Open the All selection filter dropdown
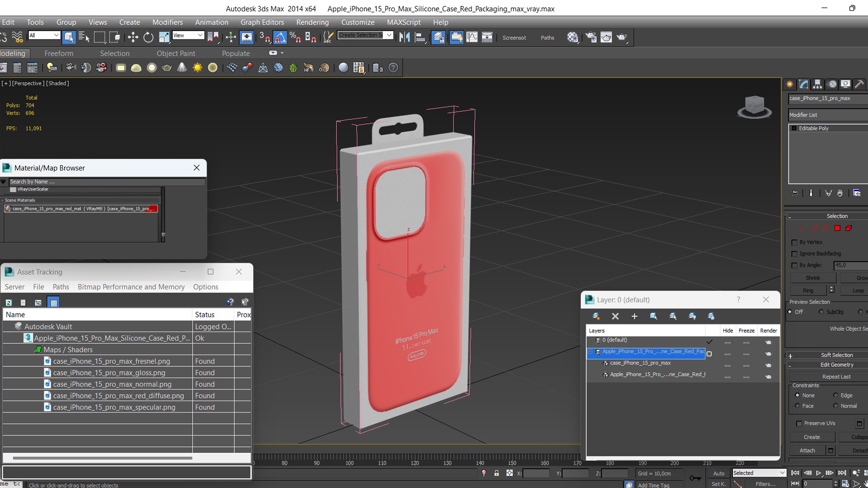 click(44, 35)
